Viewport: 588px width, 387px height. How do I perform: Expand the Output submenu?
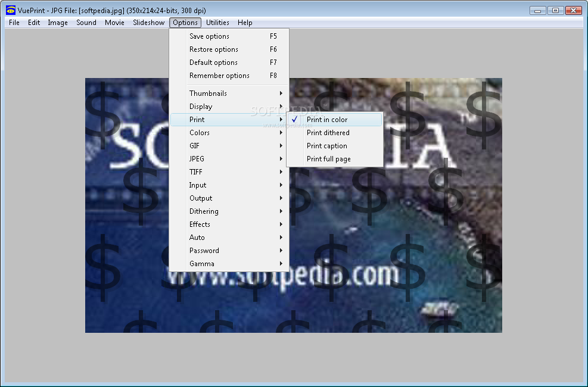[229, 198]
